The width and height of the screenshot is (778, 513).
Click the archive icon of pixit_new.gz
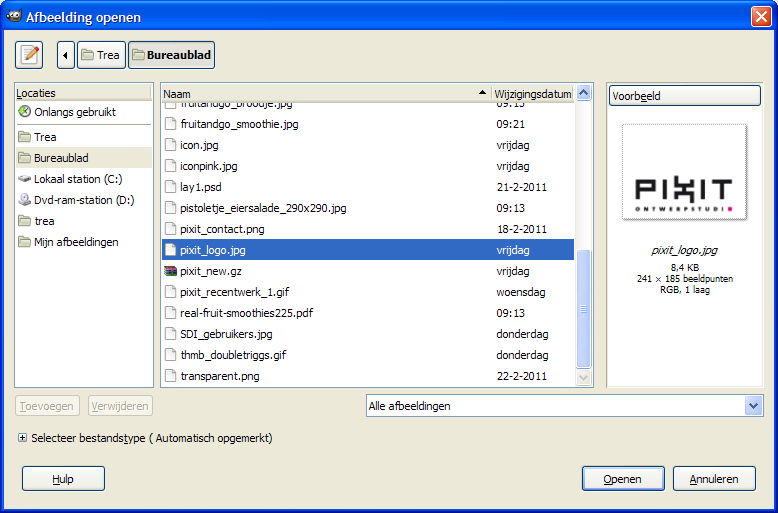click(170, 271)
